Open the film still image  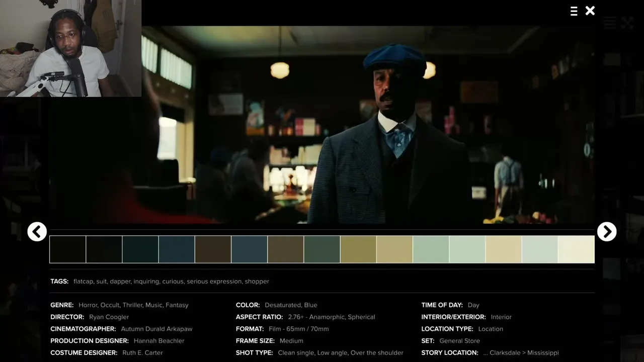[x=322, y=125]
